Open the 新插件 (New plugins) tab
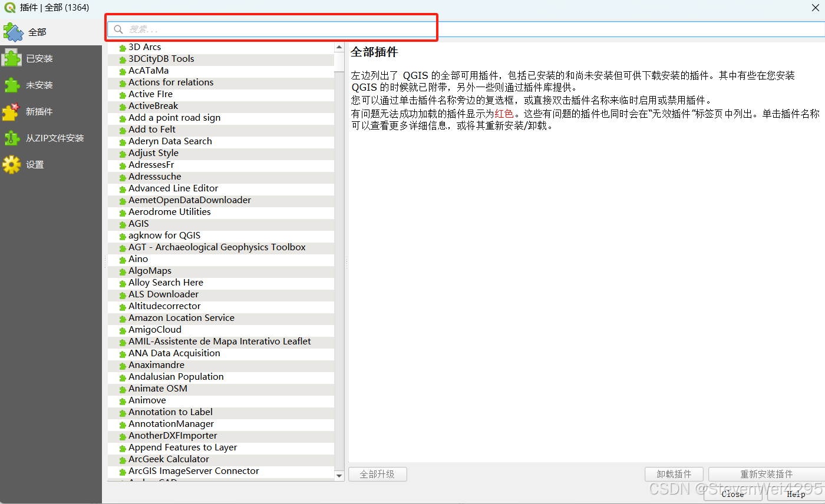The height and width of the screenshot is (504, 825). [x=51, y=112]
